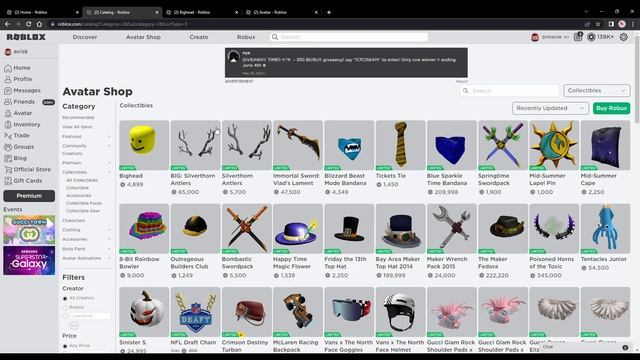Open the browser profile avatar
This screenshot has width=640, height=360.
tap(622, 24)
